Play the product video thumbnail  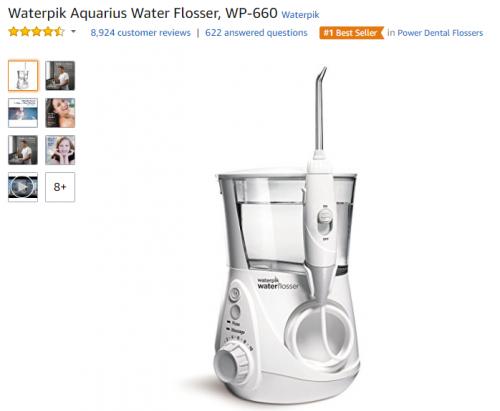point(23,187)
